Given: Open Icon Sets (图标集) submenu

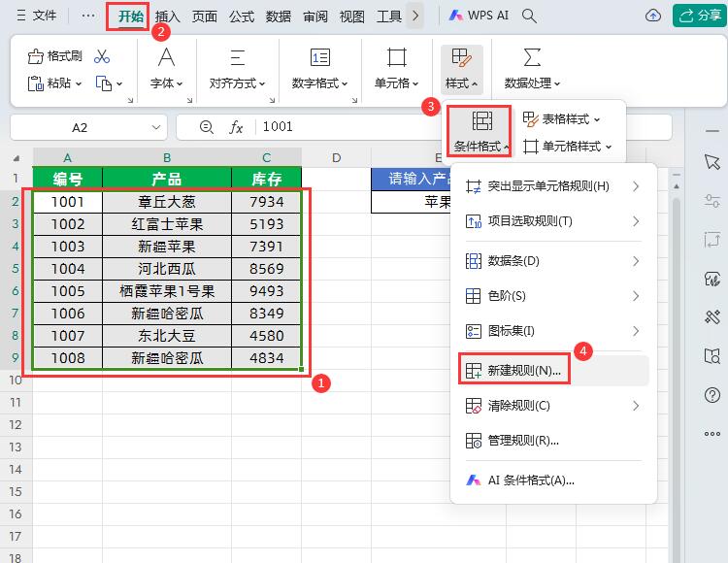Looking at the screenshot, I should point(553,331).
